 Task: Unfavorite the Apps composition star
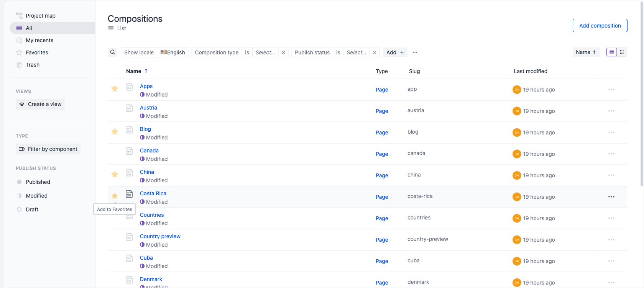[x=115, y=89]
